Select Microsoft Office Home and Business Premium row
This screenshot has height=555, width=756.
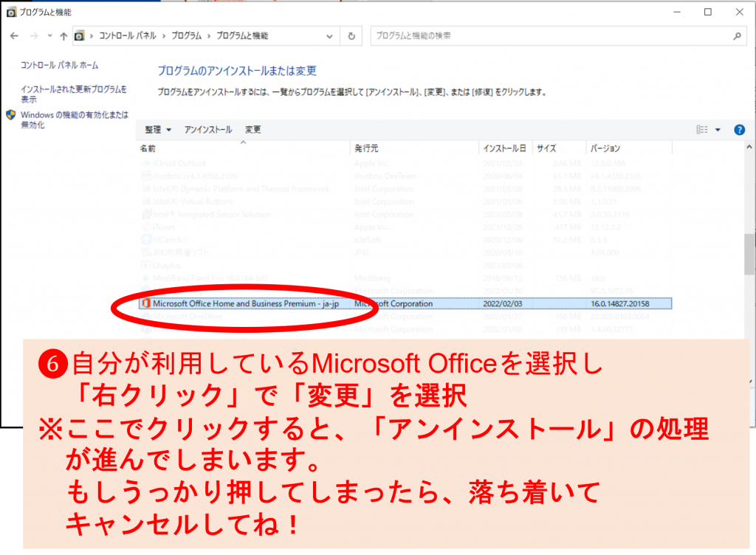pos(405,303)
